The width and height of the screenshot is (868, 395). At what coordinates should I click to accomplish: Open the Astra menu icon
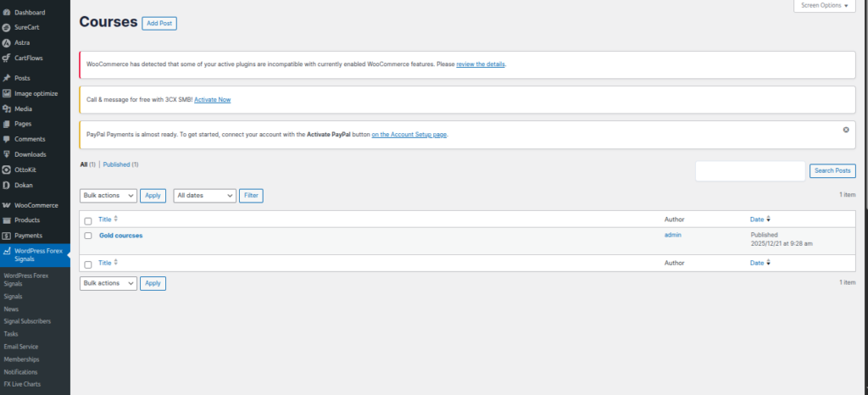7,42
